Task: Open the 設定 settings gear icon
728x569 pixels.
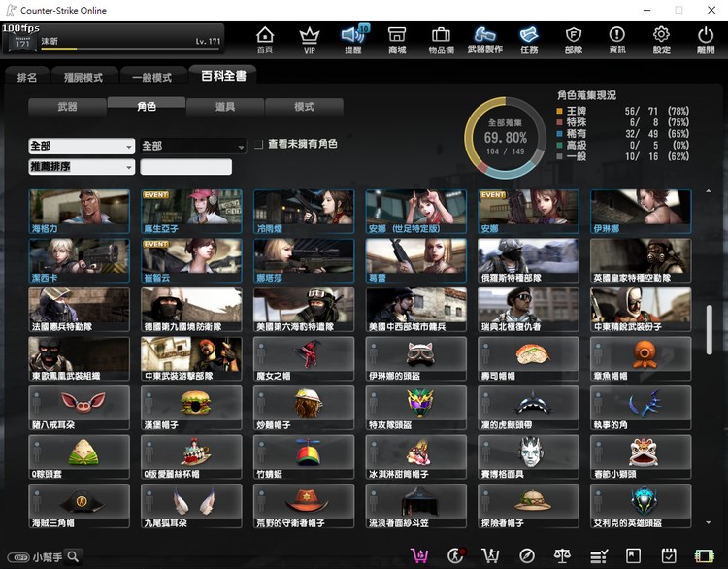Action: (661, 40)
